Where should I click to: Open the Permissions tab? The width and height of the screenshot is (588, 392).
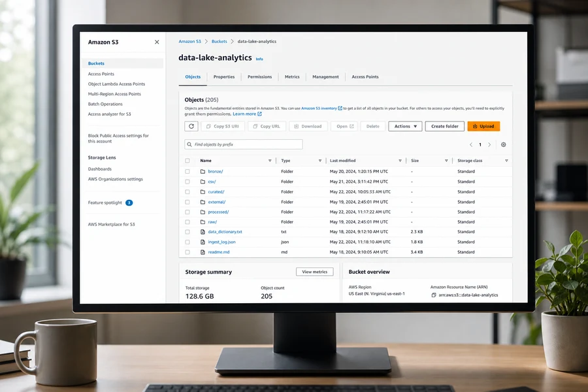pos(259,77)
